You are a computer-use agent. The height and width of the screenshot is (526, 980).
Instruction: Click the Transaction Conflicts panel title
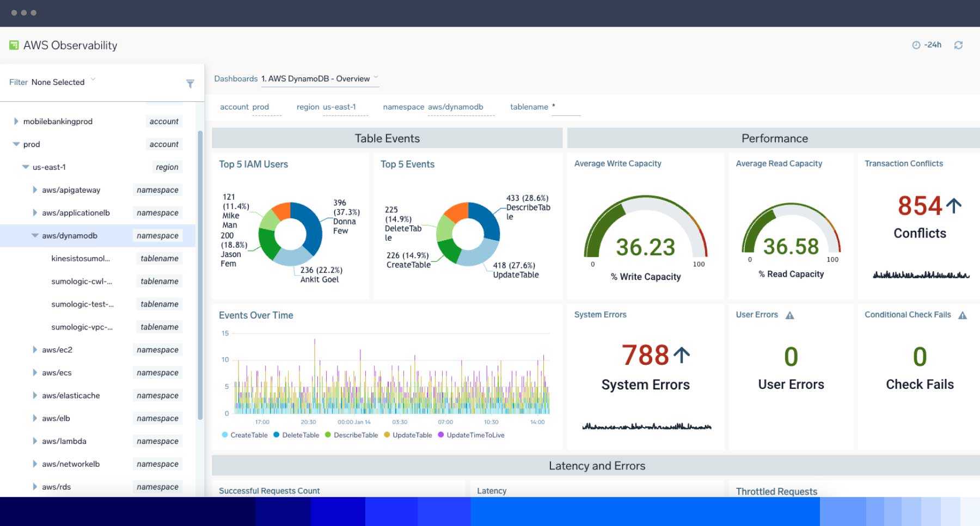(904, 163)
